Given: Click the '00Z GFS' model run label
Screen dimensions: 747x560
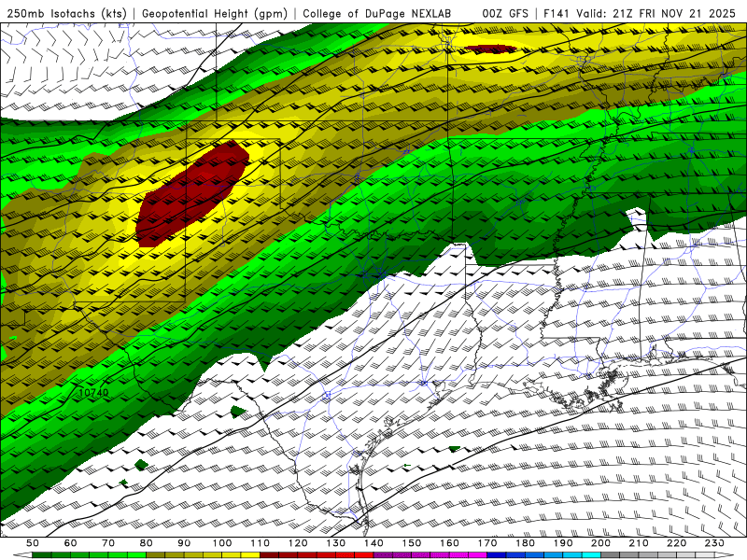Looking at the screenshot, I should click(505, 13).
